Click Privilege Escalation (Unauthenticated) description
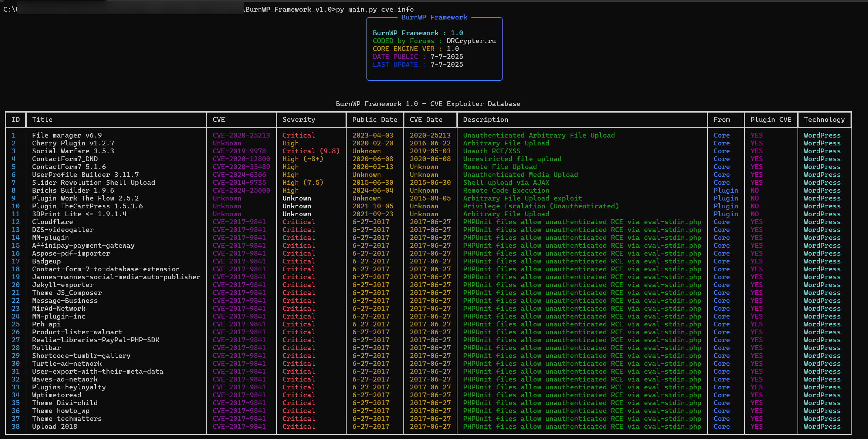The width and height of the screenshot is (868, 439). coord(541,206)
